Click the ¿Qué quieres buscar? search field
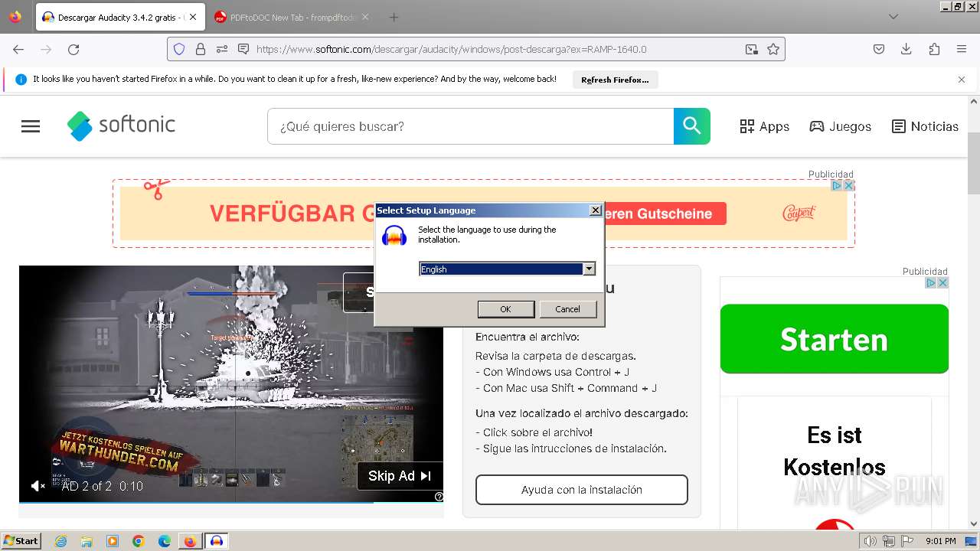Screen dimensions: 980x551 point(470,126)
